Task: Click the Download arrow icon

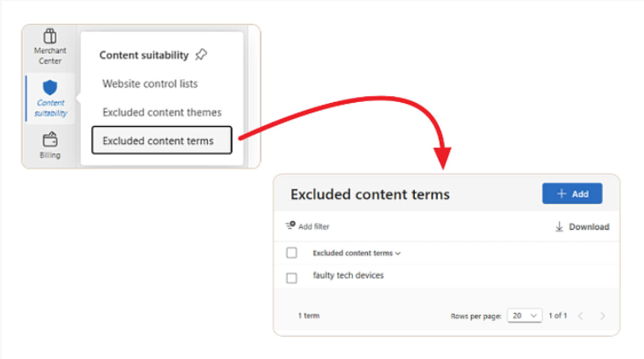Action: click(x=559, y=226)
